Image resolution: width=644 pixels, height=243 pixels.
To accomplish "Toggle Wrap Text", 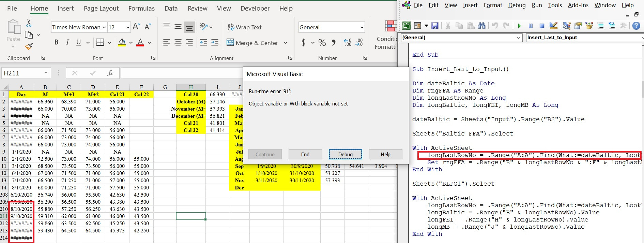I will (244, 27).
